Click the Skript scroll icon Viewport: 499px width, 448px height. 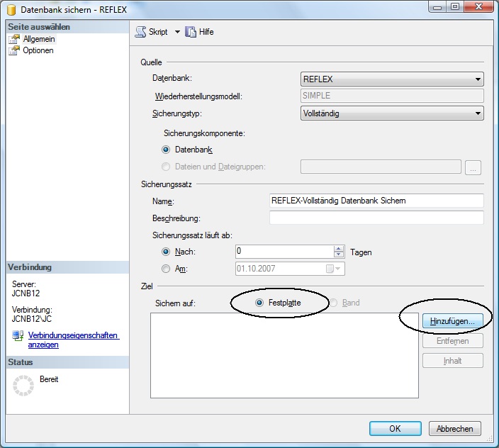[x=140, y=32]
